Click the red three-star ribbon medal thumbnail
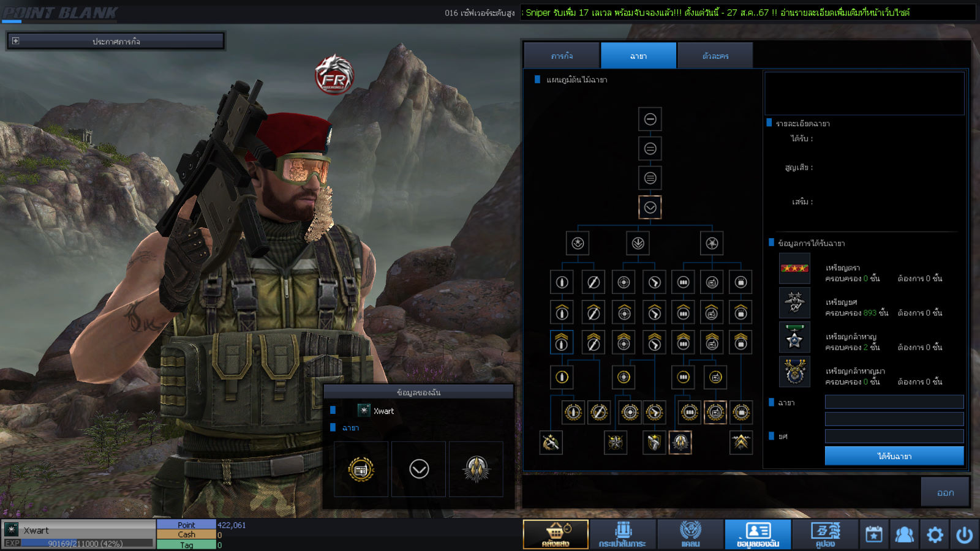This screenshot has width=980, height=551. pyautogui.click(x=794, y=269)
